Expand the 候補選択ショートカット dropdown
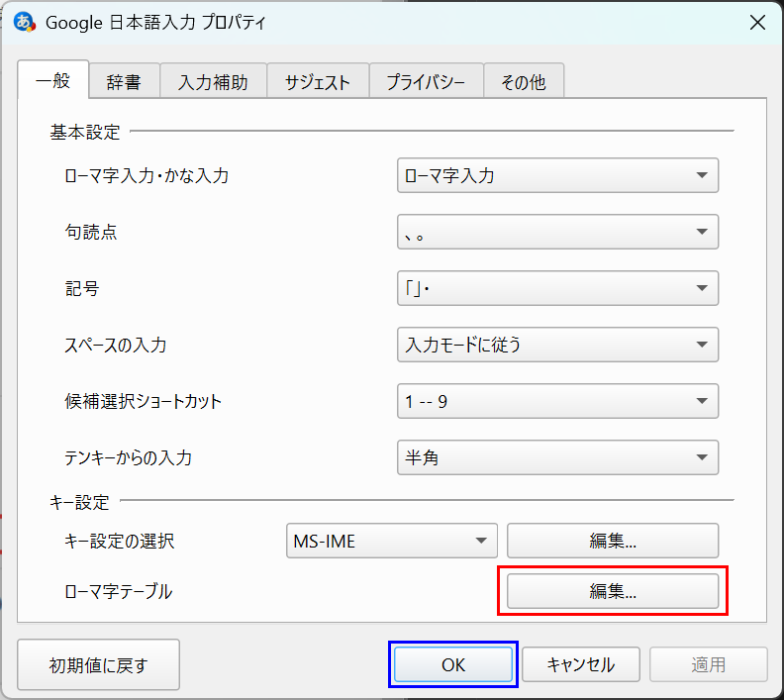The image size is (784, 700). point(556,401)
